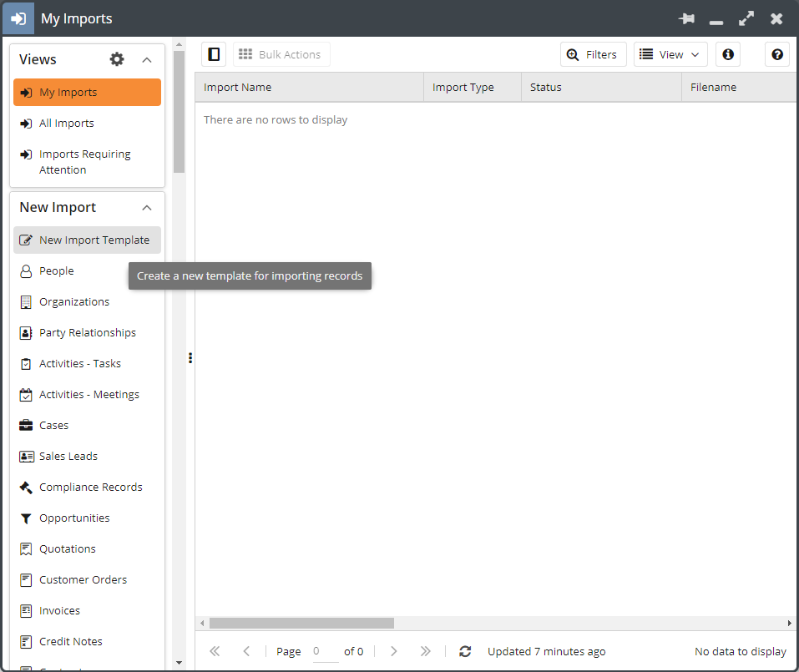Click the info circle icon
Screen dimensions: 799x672
click(x=728, y=54)
